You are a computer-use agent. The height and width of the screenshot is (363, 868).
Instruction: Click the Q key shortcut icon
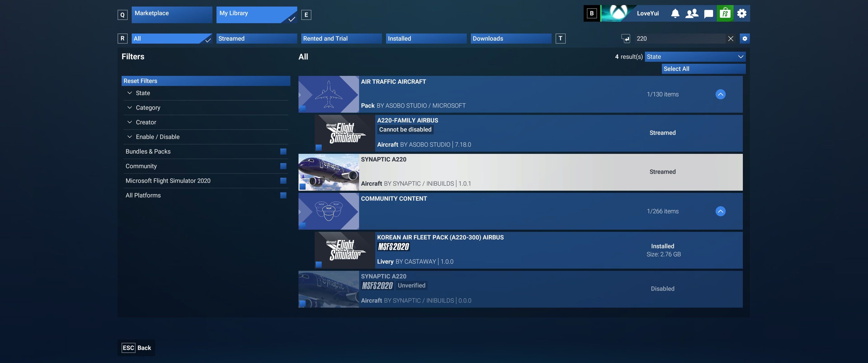pyautogui.click(x=122, y=15)
